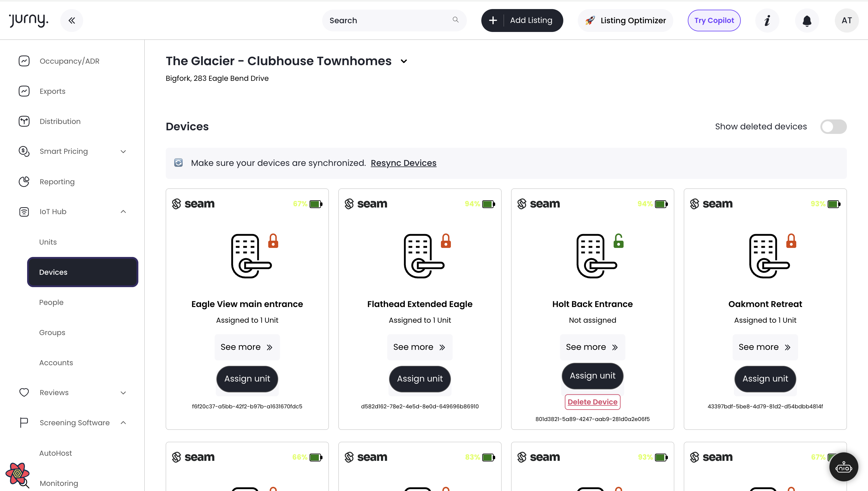Screen dimensions: 868x491
Task: Open AT user avatar menu
Action: tap(846, 21)
